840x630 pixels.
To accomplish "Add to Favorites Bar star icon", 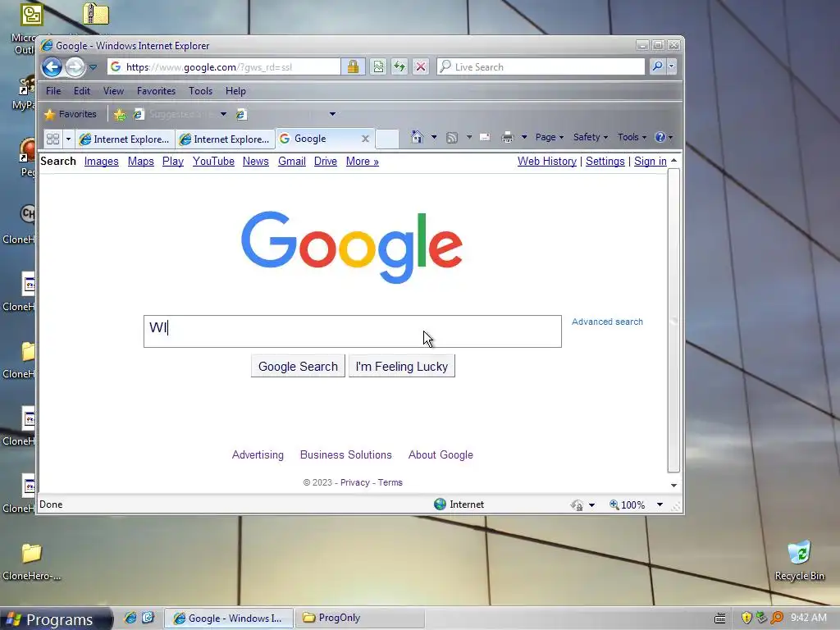I will point(120,114).
